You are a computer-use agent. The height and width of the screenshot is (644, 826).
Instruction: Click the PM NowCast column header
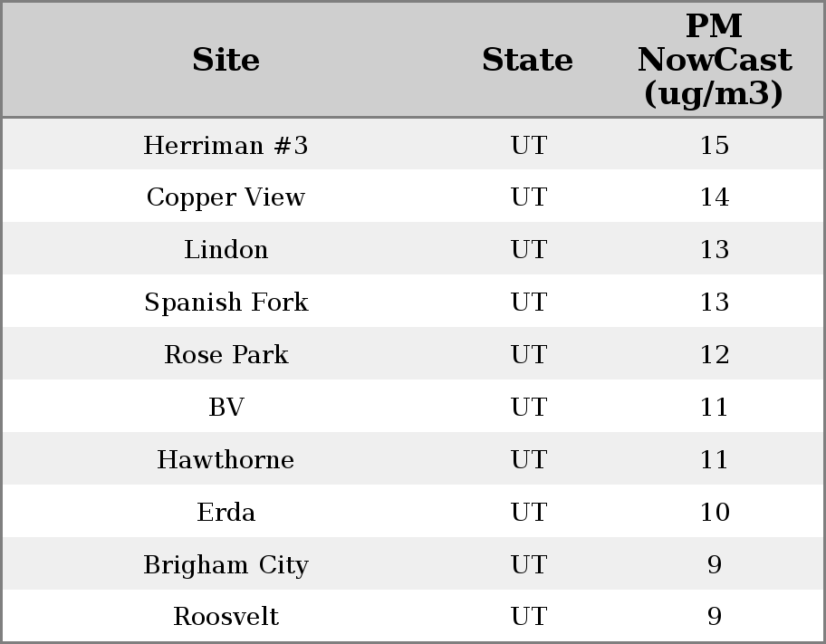click(714, 61)
